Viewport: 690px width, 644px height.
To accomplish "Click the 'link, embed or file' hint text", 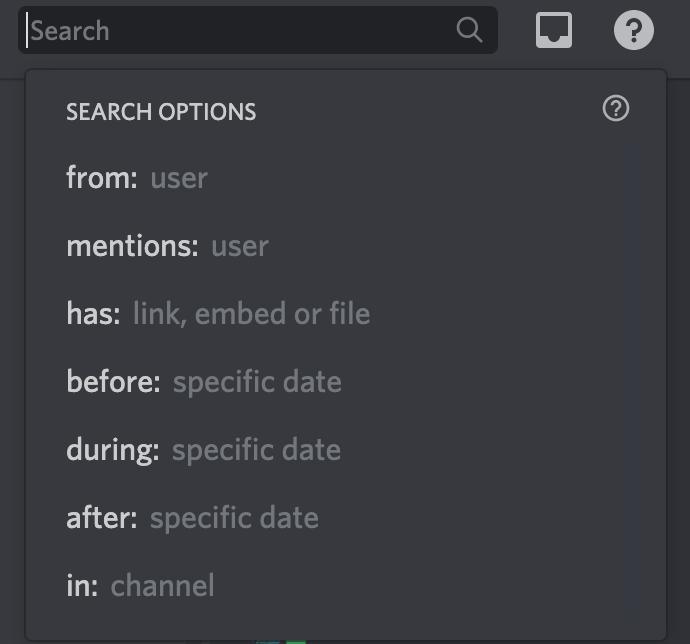I will point(252,313).
